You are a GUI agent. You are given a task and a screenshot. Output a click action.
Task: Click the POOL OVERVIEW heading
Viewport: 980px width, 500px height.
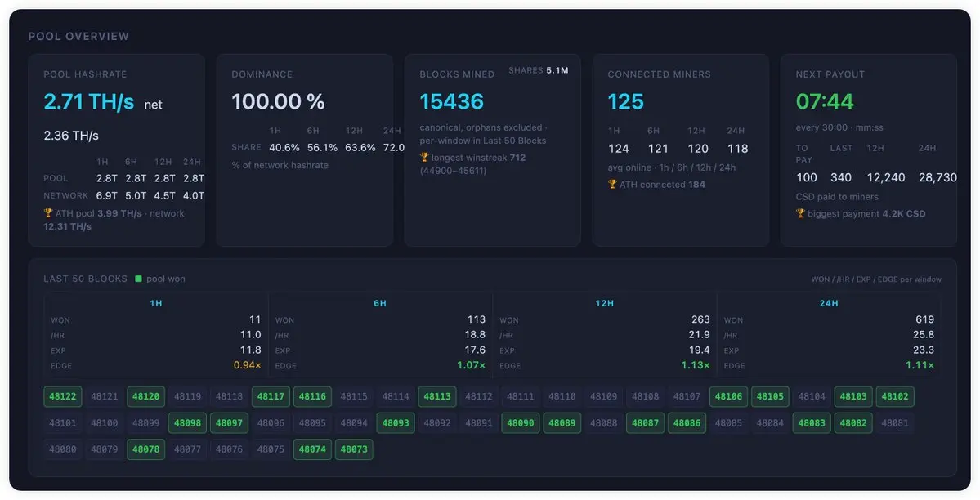coord(78,36)
